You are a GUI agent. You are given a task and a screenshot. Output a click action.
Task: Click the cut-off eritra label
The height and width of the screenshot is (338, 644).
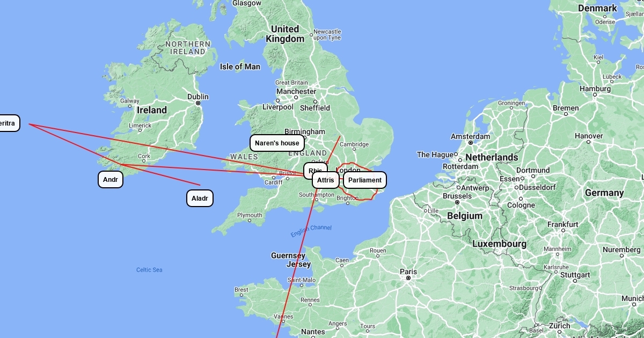pos(8,123)
